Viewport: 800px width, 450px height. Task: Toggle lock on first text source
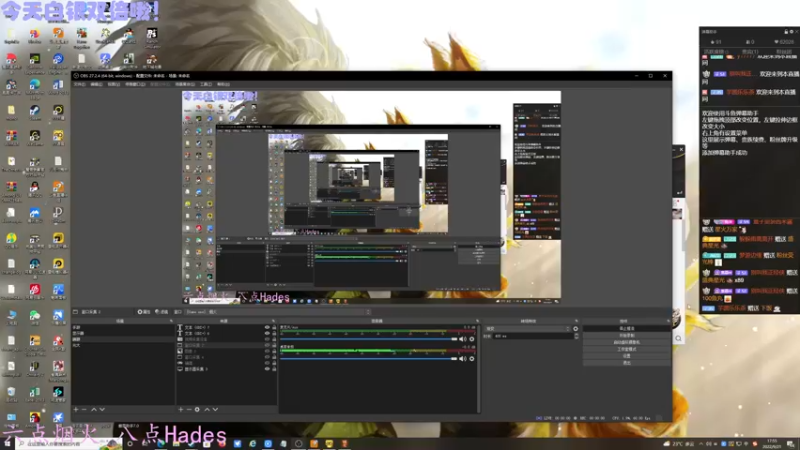(x=274, y=327)
